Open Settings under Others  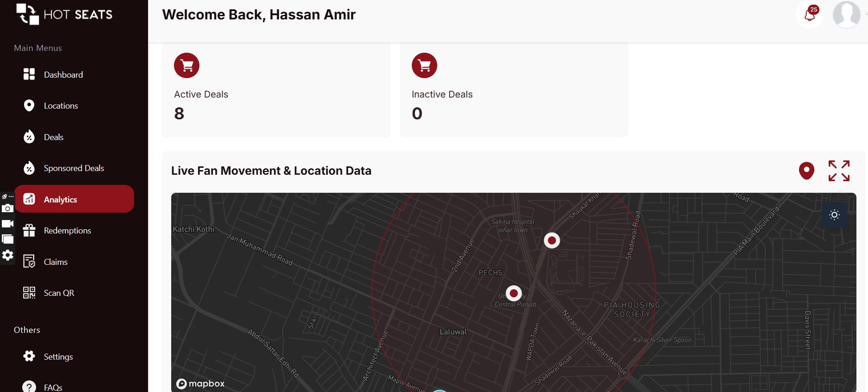[x=58, y=357]
